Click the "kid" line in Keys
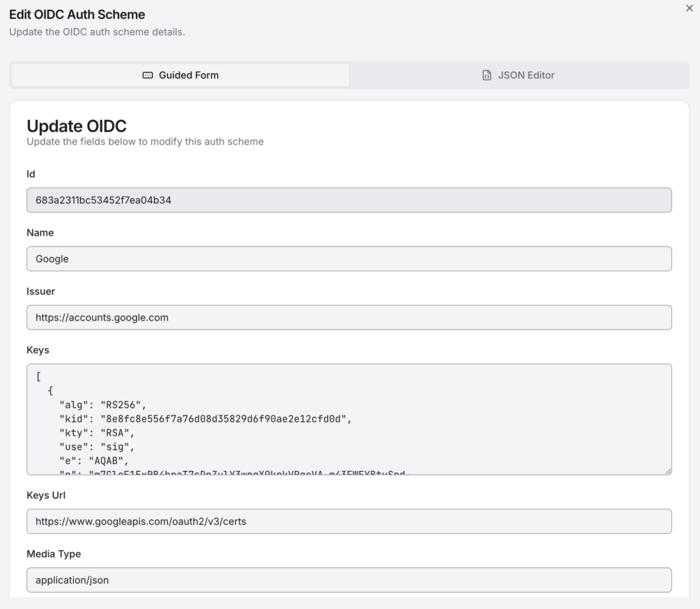The height and width of the screenshot is (609, 700). click(x=205, y=419)
